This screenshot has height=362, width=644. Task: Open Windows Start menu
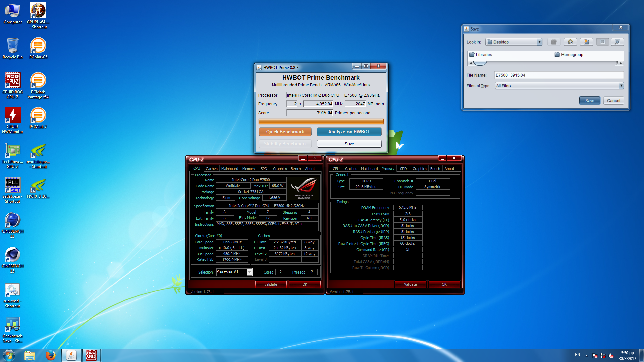pyautogui.click(x=9, y=355)
